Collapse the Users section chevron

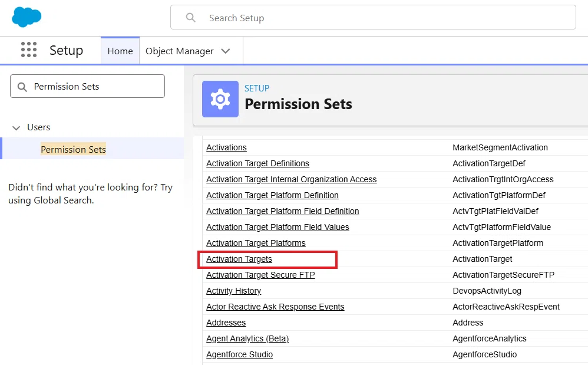pyautogui.click(x=16, y=128)
